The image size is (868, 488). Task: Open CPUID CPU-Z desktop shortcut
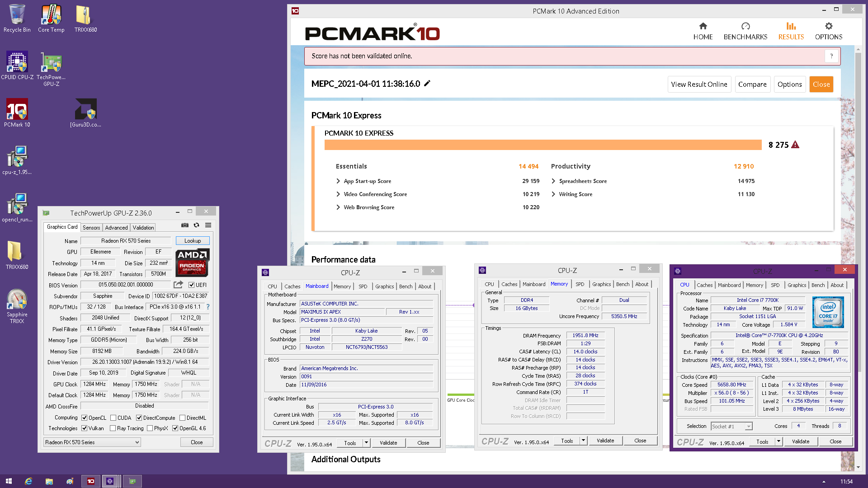17,66
